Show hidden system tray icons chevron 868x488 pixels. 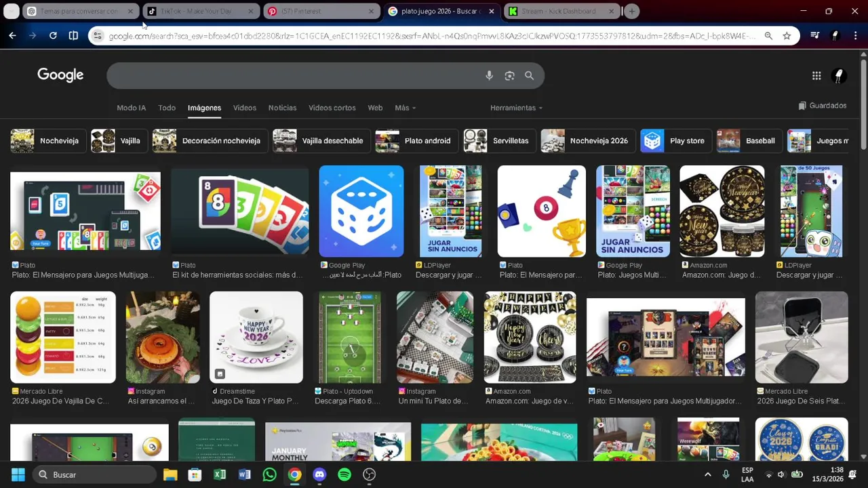[x=707, y=474]
